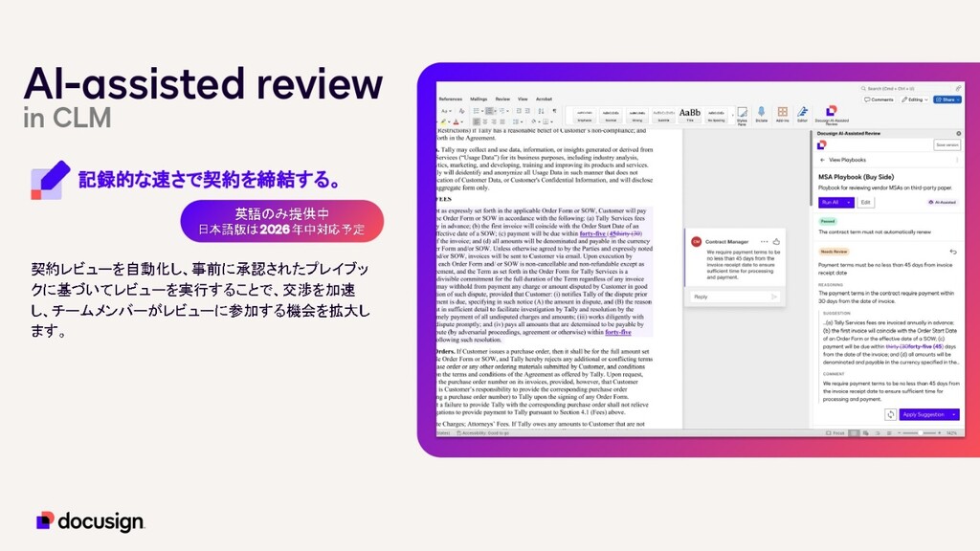
Task: Open the Share dropdown button
Action: 957,99
